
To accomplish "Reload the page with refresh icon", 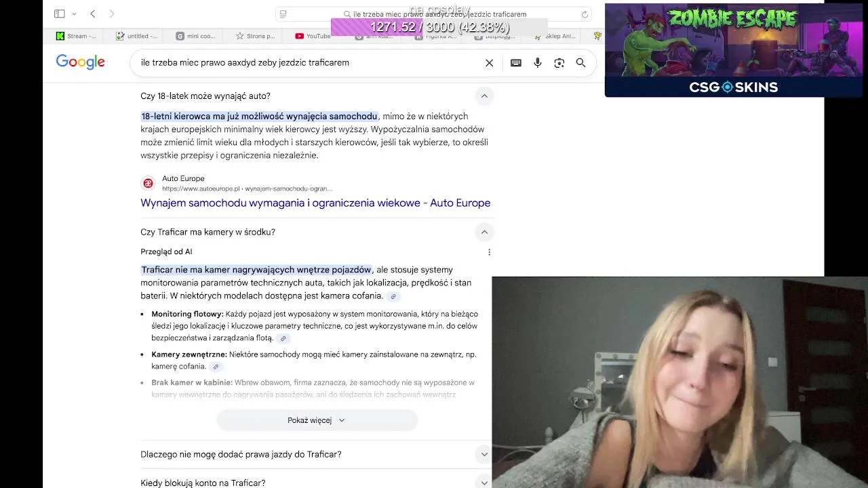I will (x=585, y=14).
